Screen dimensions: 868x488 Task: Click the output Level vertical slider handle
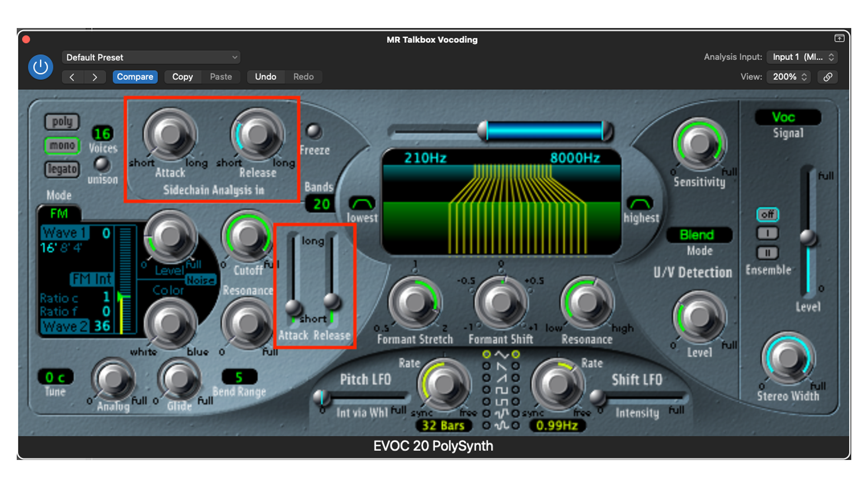click(x=808, y=237)
